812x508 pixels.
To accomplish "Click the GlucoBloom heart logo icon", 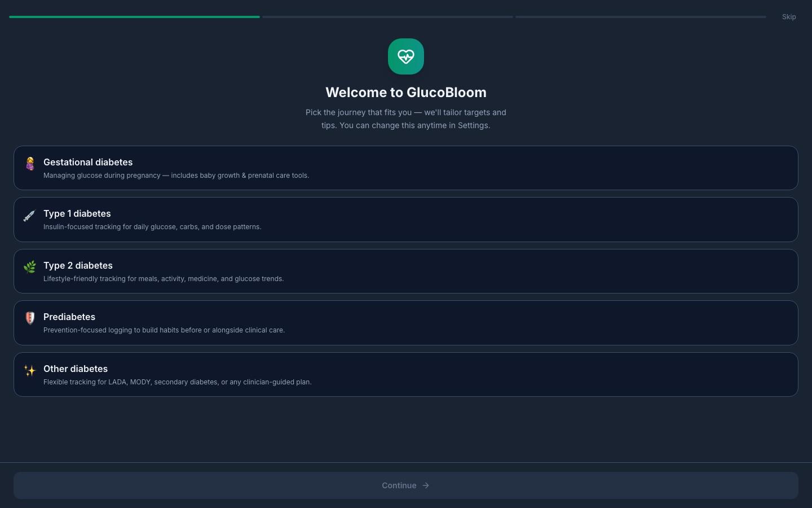I will coord(406,56).
